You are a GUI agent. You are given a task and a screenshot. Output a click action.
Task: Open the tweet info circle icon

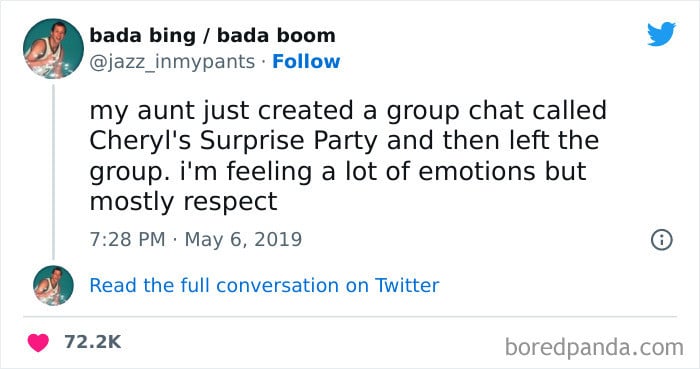662,240
